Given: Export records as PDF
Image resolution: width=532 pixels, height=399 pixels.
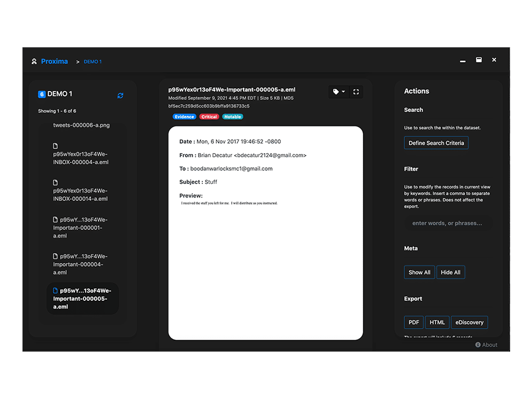Looking at the screenshot, I should click(413, 322).
